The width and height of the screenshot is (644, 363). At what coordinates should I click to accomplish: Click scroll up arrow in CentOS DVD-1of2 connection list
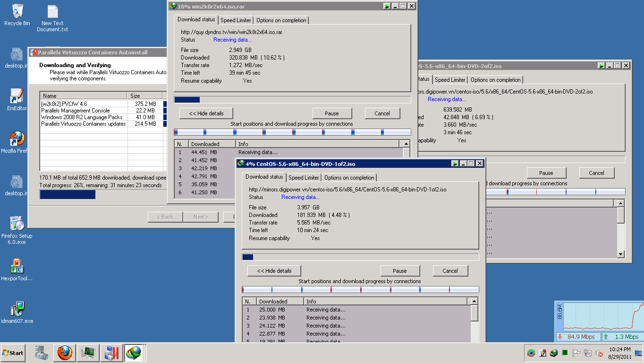click(x=474, y=301)
